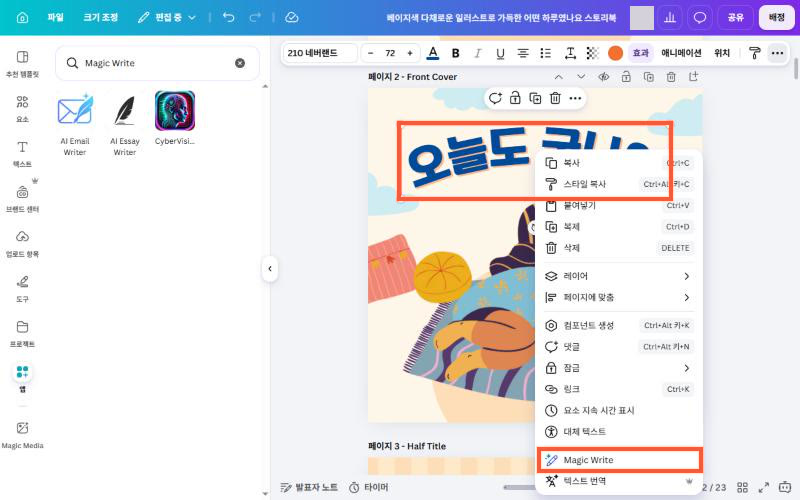Open the 크기 조정 menu

[101, 18]
